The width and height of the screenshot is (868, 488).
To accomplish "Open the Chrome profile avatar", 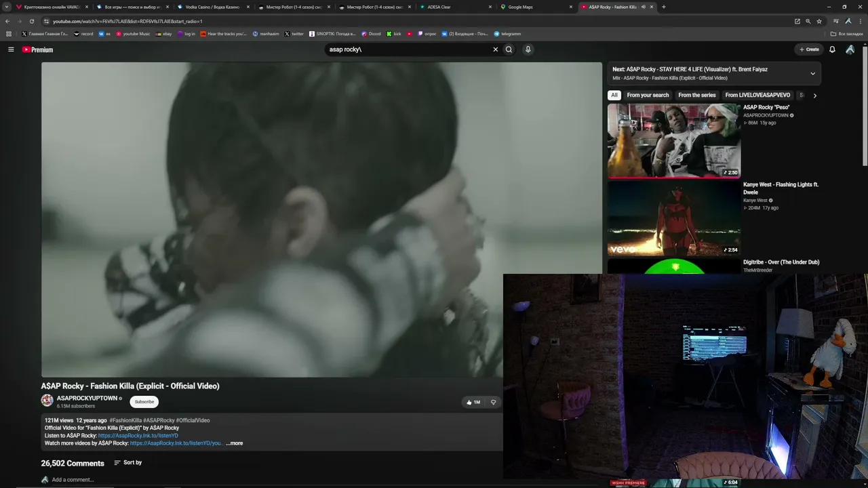I will (848, 21).
